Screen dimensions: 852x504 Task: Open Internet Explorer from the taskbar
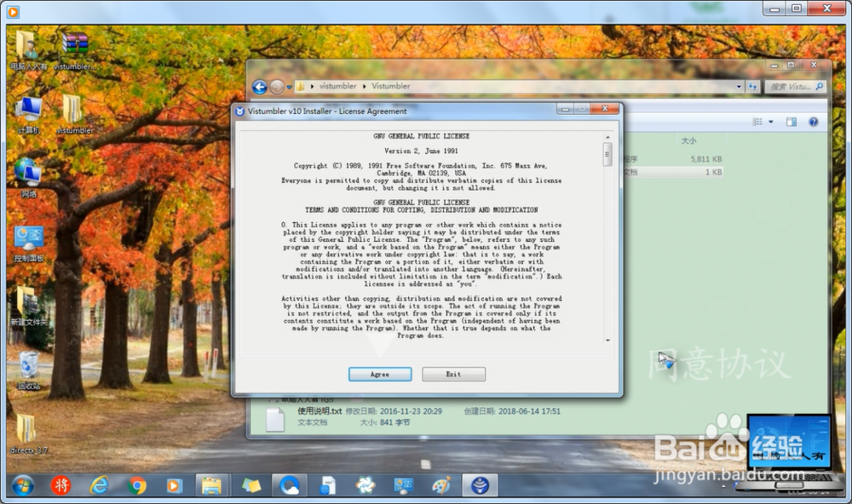[99, 485]
